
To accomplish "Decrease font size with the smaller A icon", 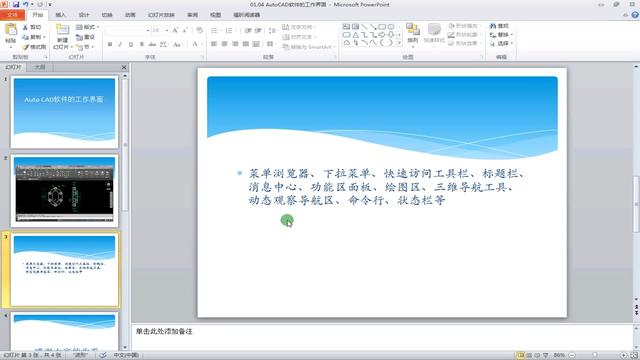I will 185,30.
